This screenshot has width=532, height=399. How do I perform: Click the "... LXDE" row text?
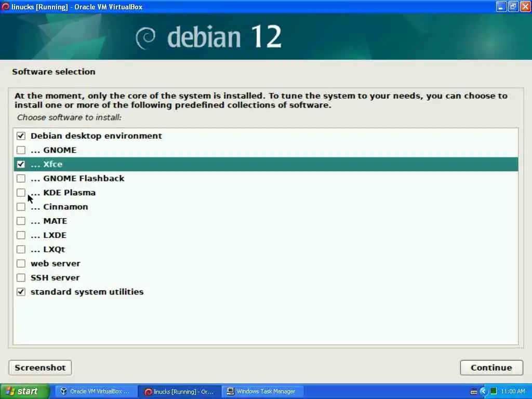48,235
